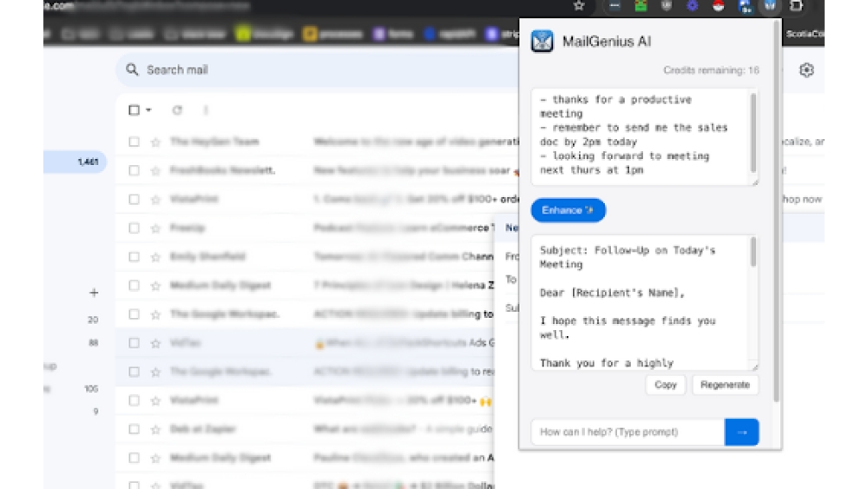Viewport: 868px width, 489px height.
Task: Check the Medium Daily Digest 'Pauline' checkbox
Action: pos(134,458)
